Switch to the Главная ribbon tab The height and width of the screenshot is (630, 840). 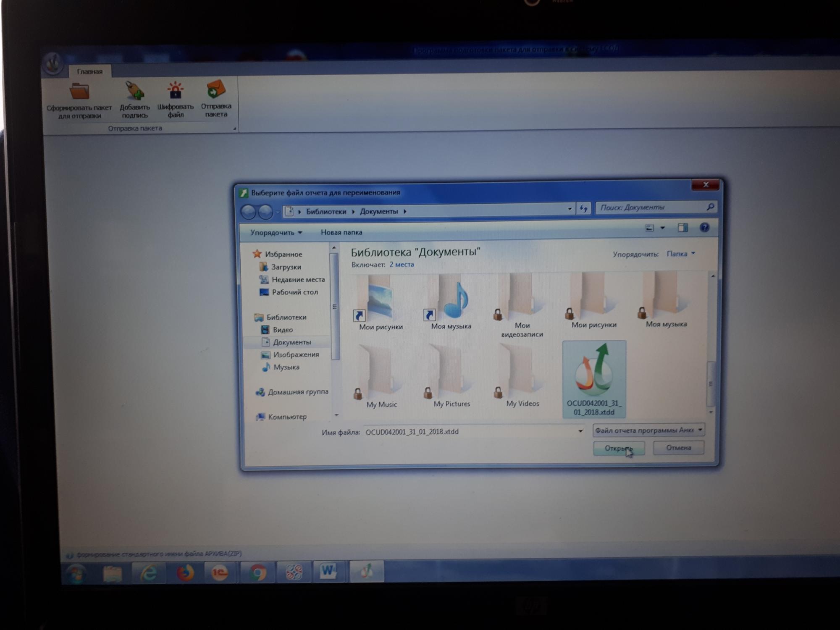coord(89,71)
